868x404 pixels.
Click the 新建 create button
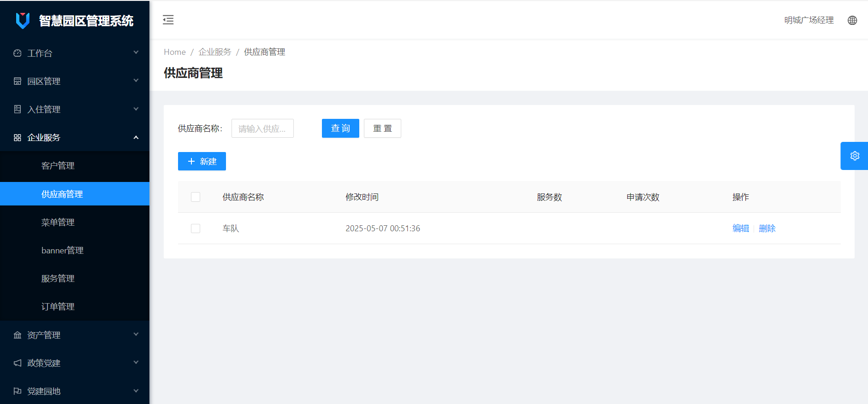click(x=202, y=161)
